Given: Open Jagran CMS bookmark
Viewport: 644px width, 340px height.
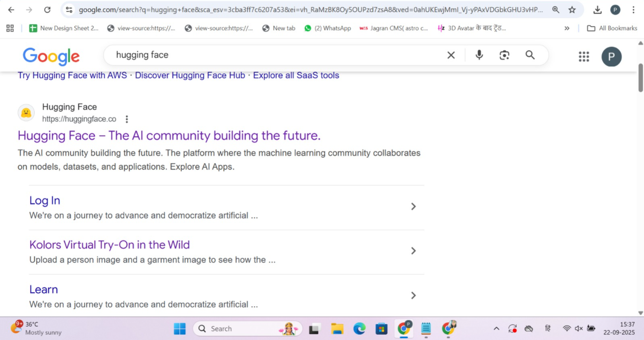Looking at the screenshot, I should 394,28.
